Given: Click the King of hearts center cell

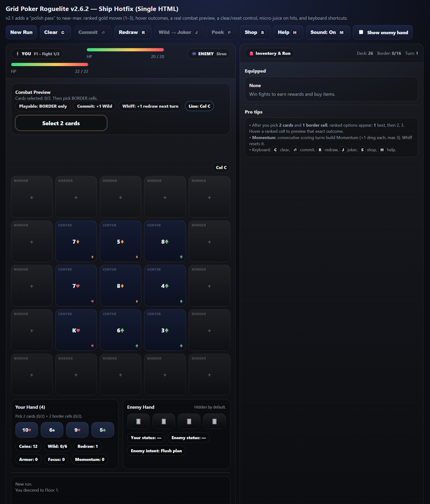Looking at the screenshot, I should 76,330.
